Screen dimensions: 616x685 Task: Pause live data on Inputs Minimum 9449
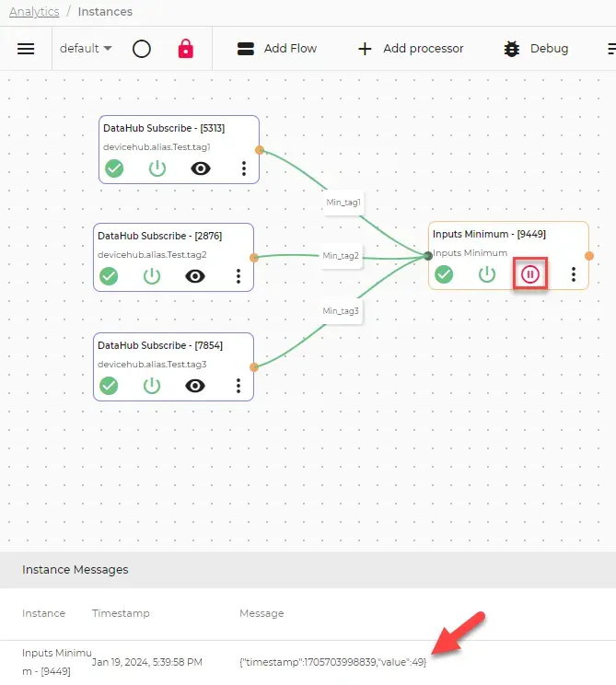pyautogui.click(x=530, y=274)
